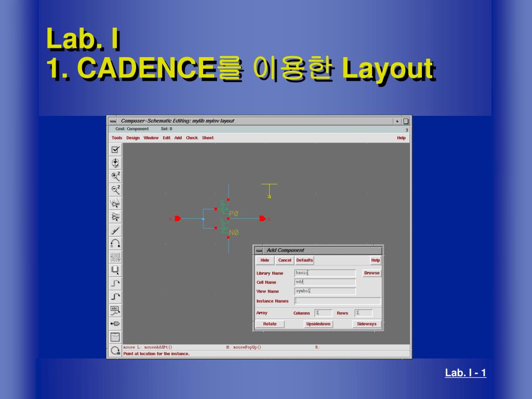Click 'Point at location for the instance.' text
The image size is (532, 399).
156,353
